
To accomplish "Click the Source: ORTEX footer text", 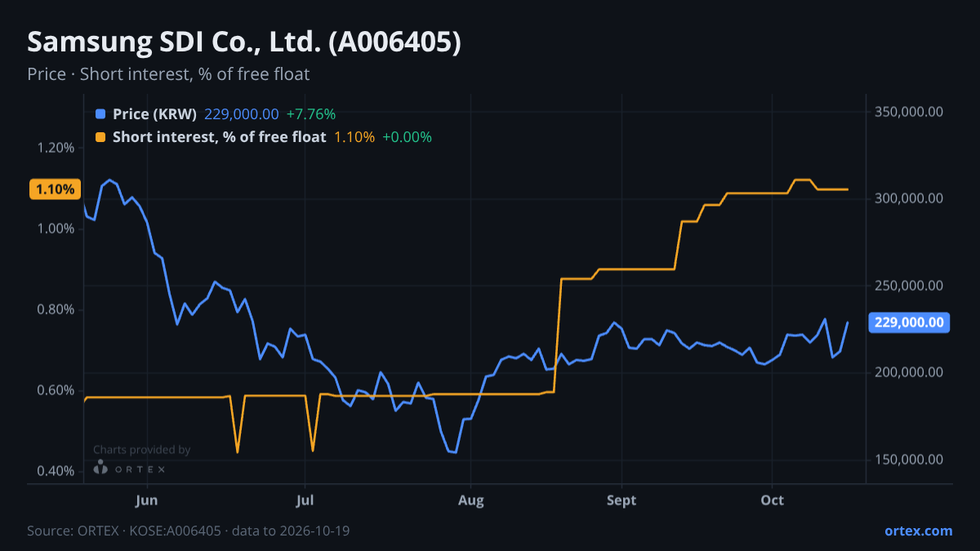I will point(189,531).
